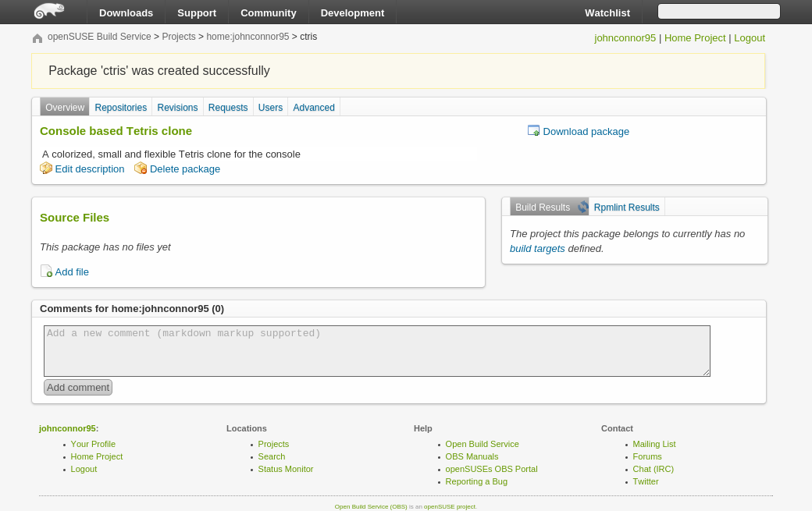The height and width of the screenshot is (511, 812).
Task: Click the Edit description box icon
Action: pos(46,169)
